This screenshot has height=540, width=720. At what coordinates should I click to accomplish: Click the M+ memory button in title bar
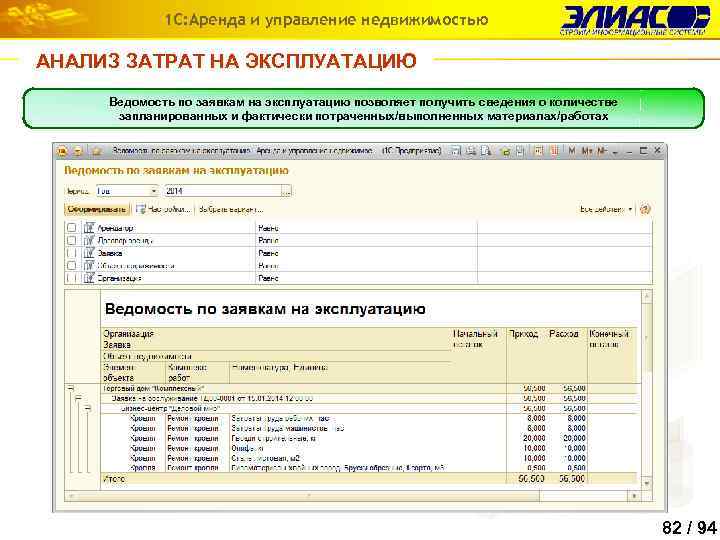(x=586, y=151)
